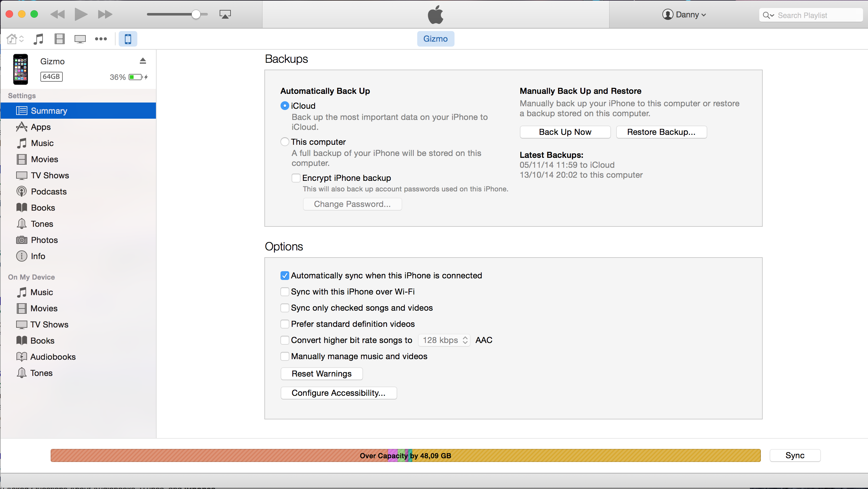
Task: Switch to Music library icon in toolbar
Action: 39,39
